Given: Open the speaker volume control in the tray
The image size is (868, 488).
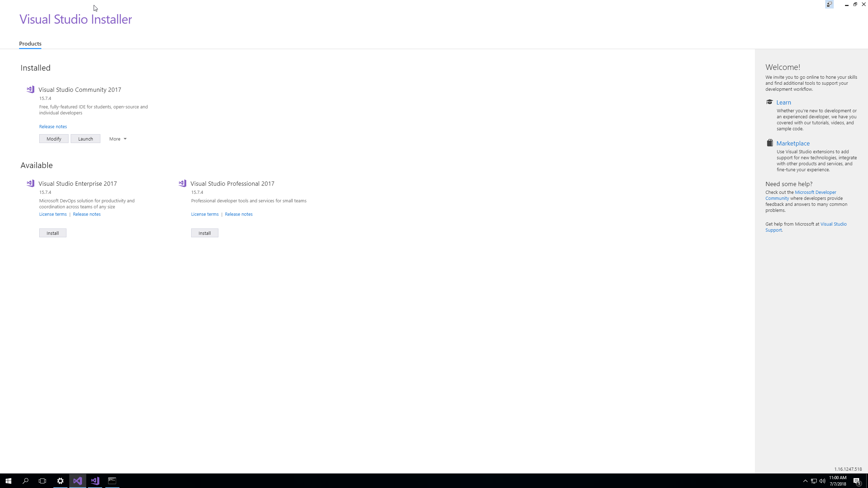Looking at the screenshot, I should [822, 481].
